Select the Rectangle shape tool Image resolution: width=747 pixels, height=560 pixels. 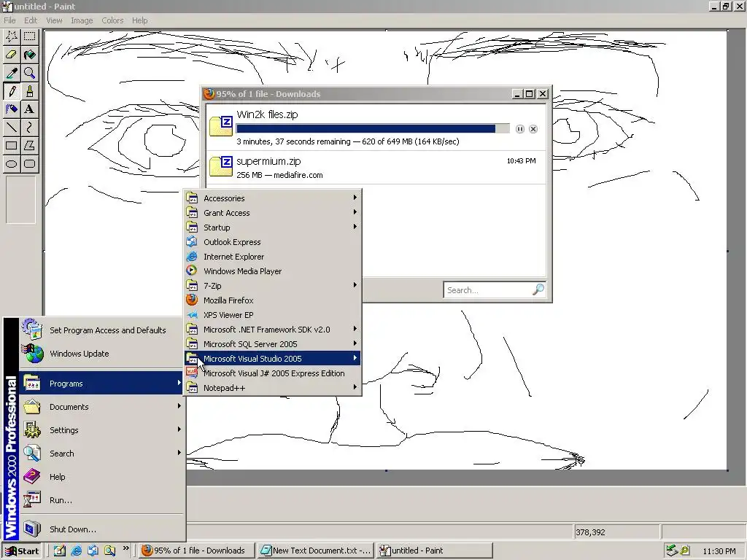12,146
